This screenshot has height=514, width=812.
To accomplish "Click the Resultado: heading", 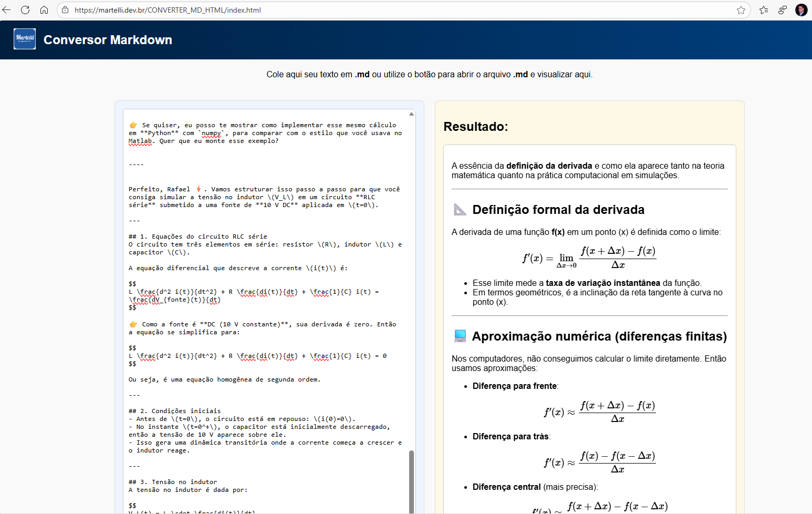I will click(x=476, y=127).
